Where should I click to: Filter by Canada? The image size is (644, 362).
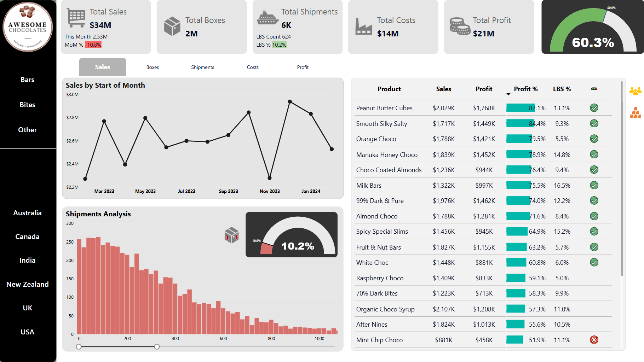(27, 237)
